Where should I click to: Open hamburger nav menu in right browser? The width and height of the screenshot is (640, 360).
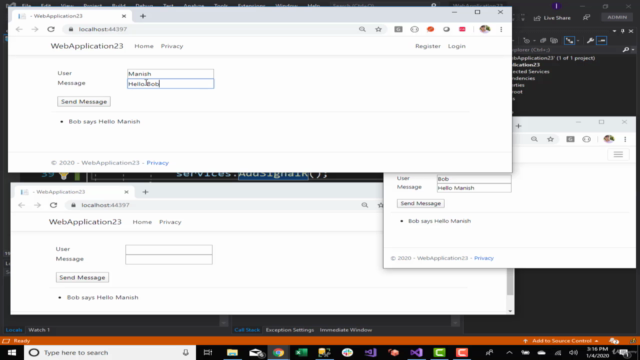(618, 154)
